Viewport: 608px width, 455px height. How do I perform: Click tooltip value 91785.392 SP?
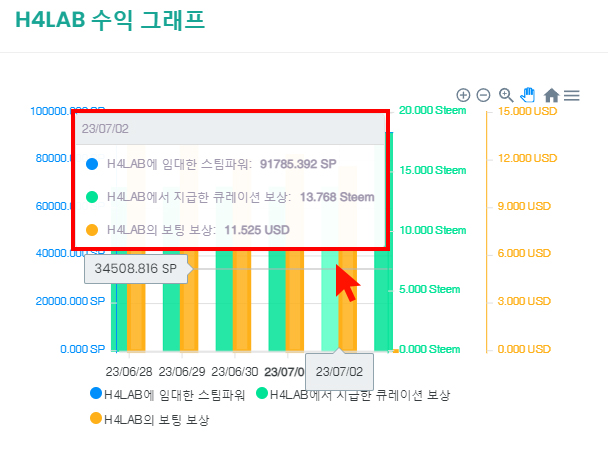298,164
